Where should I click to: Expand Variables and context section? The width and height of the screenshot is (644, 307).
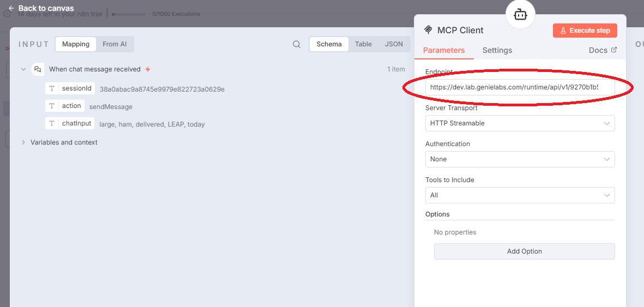23,142
